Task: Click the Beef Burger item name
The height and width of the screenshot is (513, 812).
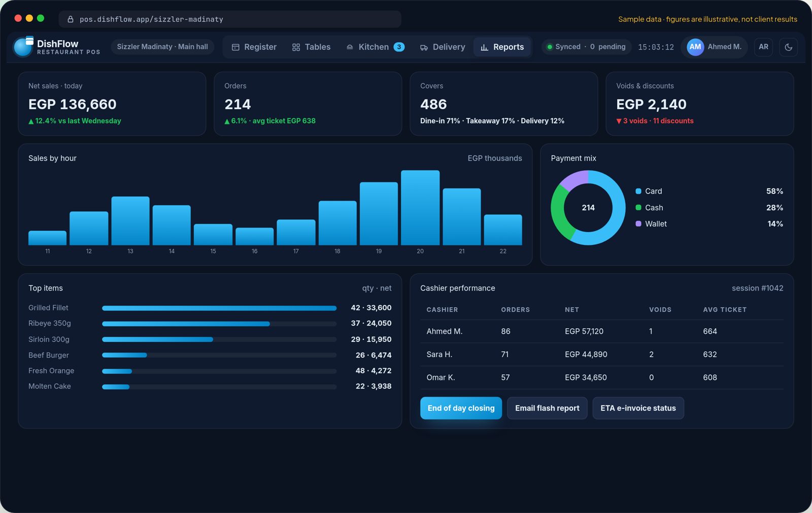Action: tap(49, 355)
